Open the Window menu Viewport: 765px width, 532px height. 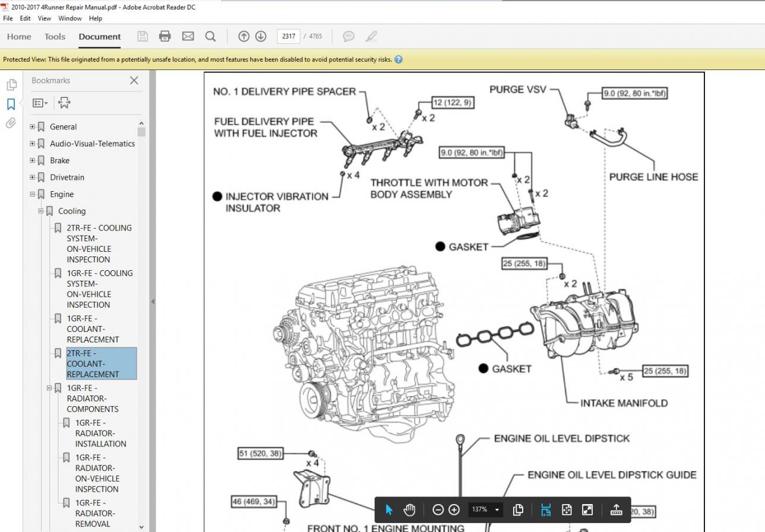(x=69, y=18)
